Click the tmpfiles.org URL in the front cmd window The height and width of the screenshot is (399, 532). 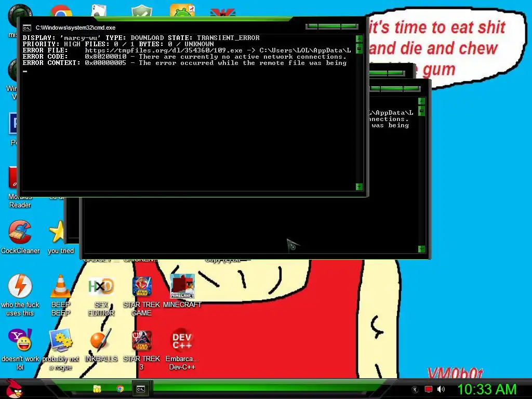click(164, 50)
